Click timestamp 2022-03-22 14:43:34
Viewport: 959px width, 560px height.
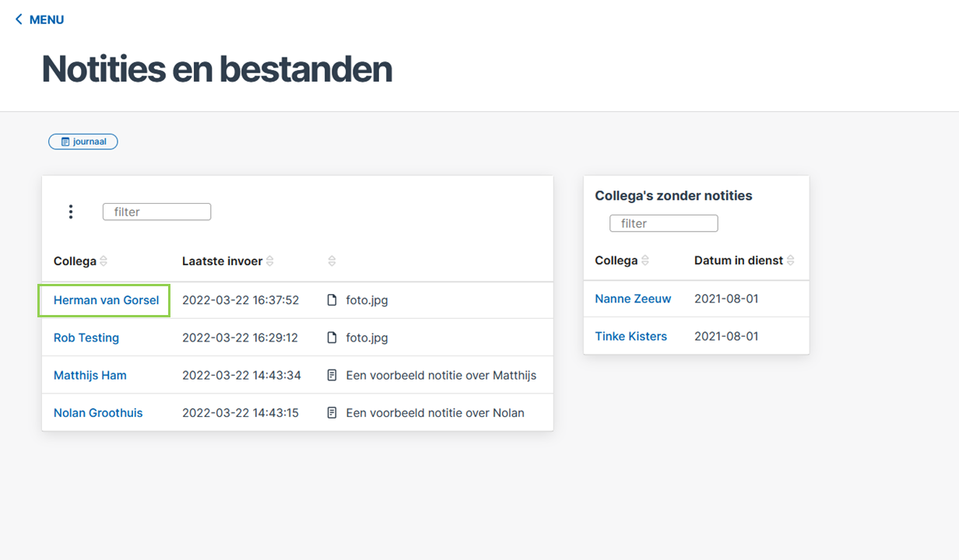[x=241, y=375]
